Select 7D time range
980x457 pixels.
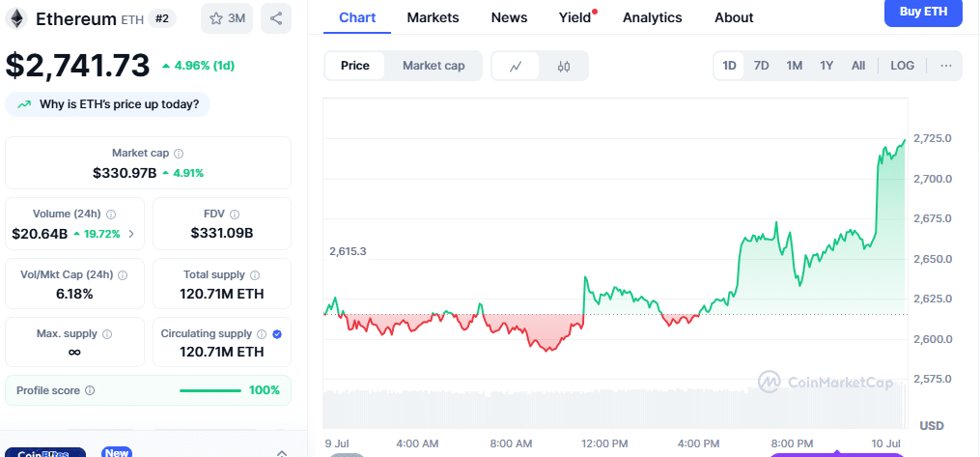click(x=761, y=66)
